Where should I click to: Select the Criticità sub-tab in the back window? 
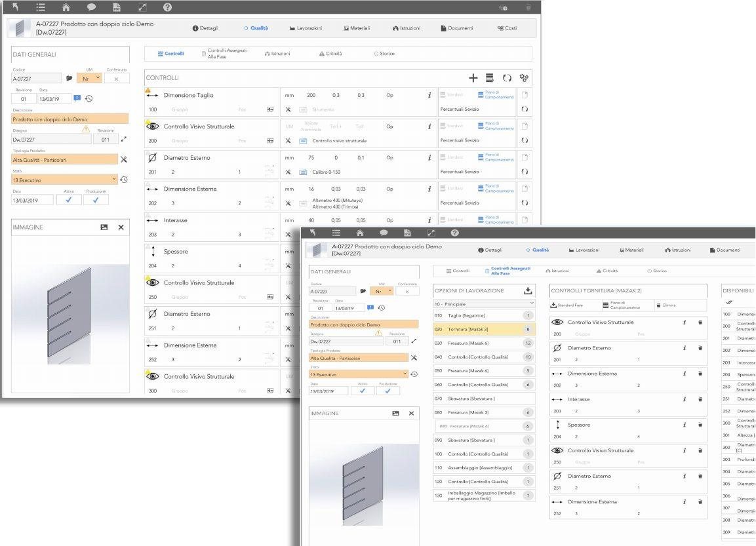click(x=330, y=54)
